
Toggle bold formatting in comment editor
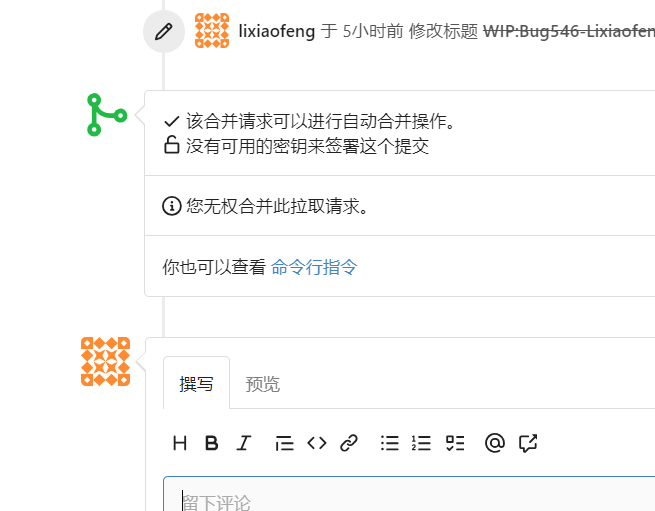pos(211,443)
